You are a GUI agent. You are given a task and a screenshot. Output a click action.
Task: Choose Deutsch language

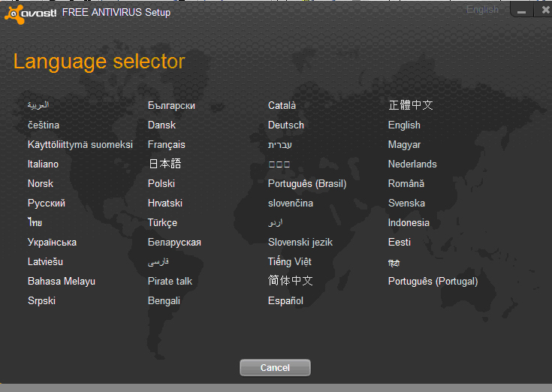(x=286, y=125)
